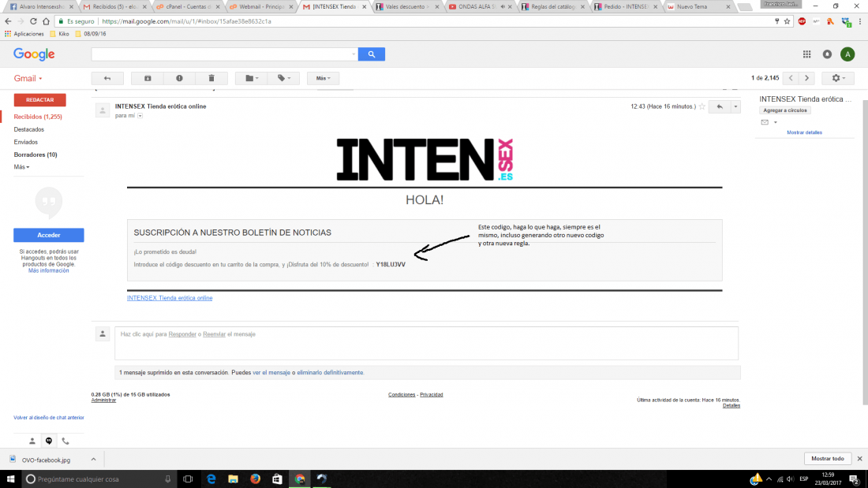Open Hangouts conversations icon
The image size is (868, 488).
tap(49, 441)
